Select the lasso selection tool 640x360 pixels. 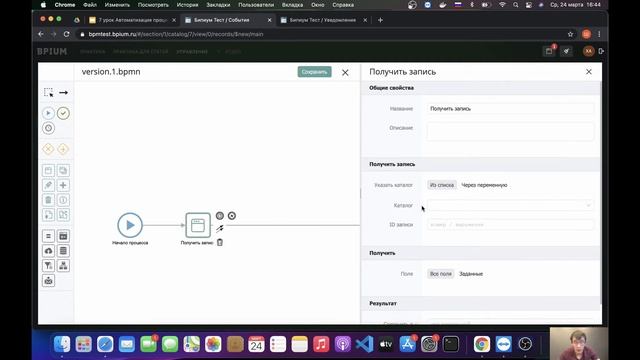pos(48,93)
